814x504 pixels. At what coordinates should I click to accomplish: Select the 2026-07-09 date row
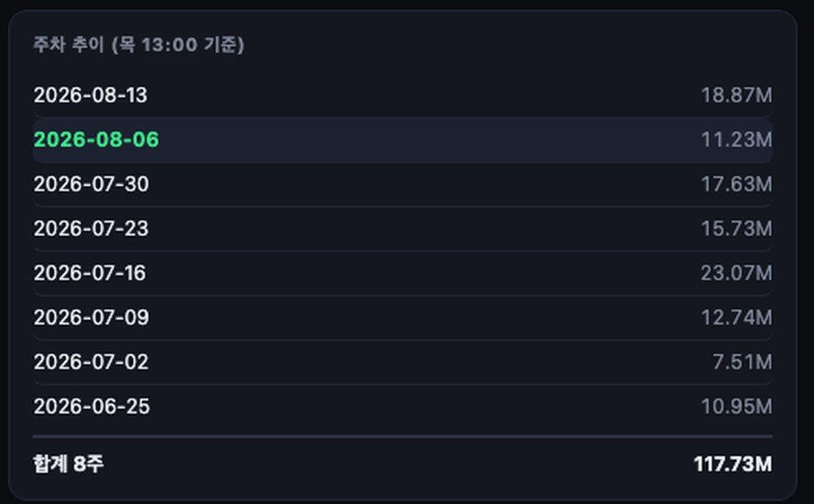[x=402, y=318]
